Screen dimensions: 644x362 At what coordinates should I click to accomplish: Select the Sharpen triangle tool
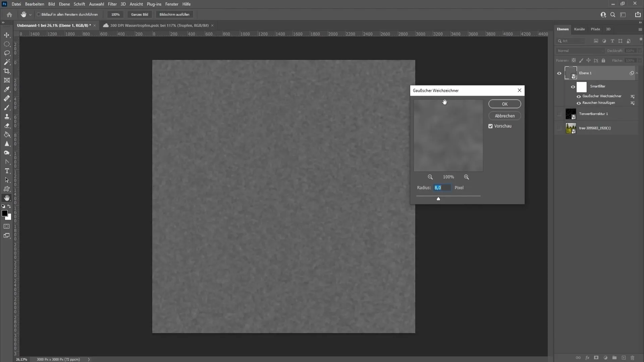point(7,144)
